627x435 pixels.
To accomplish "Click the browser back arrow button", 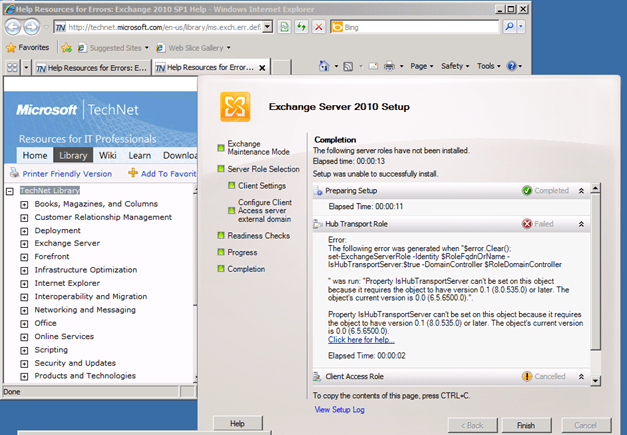I will (x=15, y=25).
